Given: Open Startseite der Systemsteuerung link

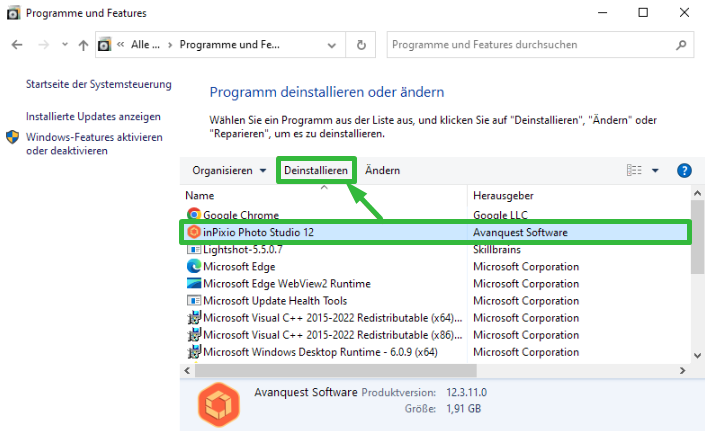Looking at the screenshot, I should coord(98,84).
